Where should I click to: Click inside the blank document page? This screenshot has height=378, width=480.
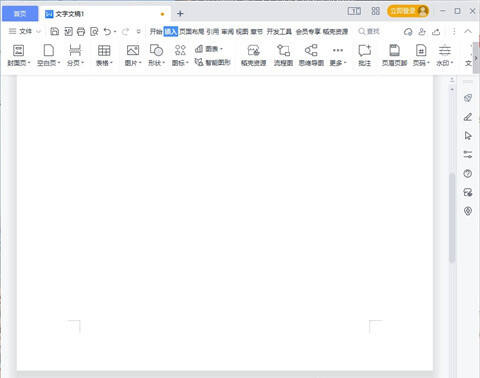225,223
